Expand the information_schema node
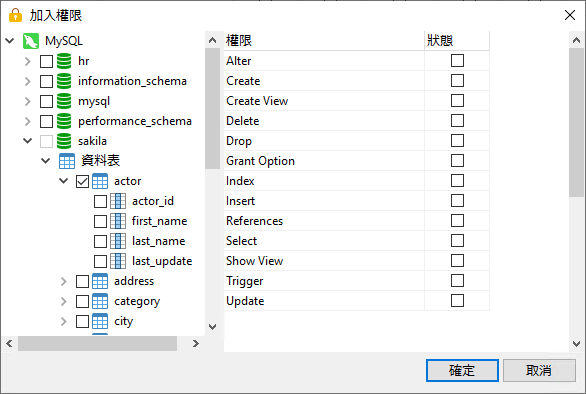This screenshot has width=586, height=394. point(28,81)
